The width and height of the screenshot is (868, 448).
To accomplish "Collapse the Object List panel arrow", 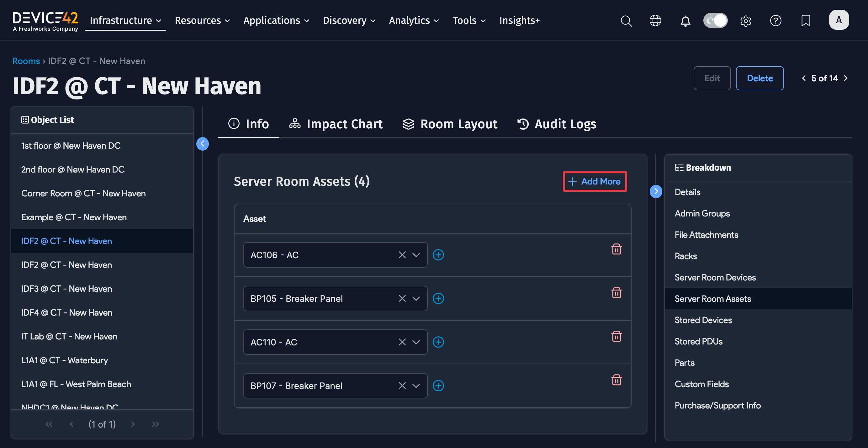I will point(202,144).
